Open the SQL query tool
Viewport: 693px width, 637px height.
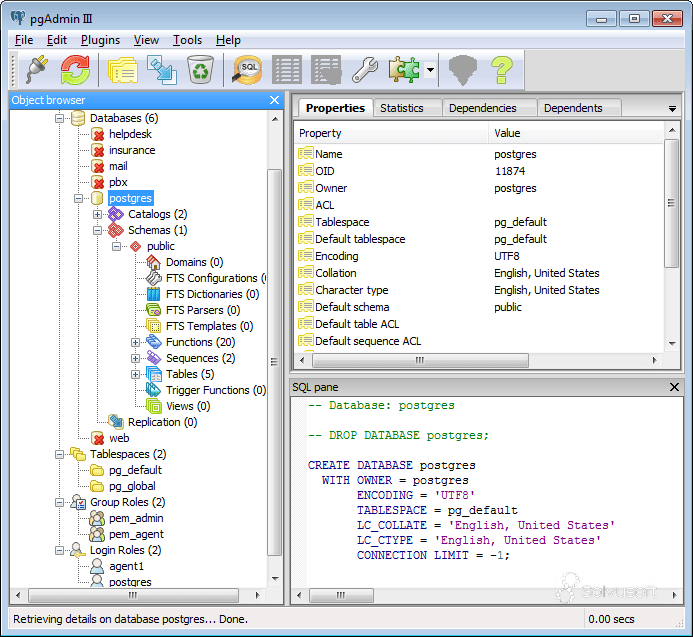(x=247, y=69)
